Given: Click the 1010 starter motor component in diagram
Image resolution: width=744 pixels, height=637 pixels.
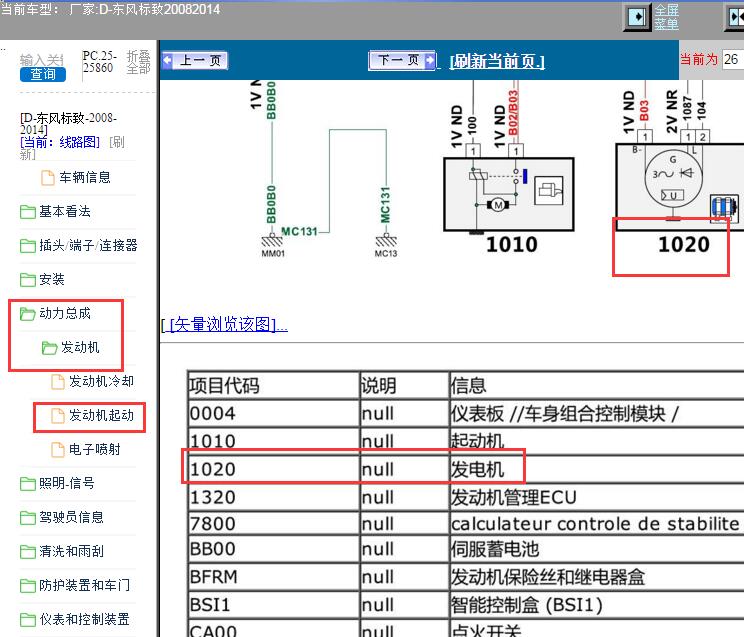Looking at the screenshot, I should (509, 195).
